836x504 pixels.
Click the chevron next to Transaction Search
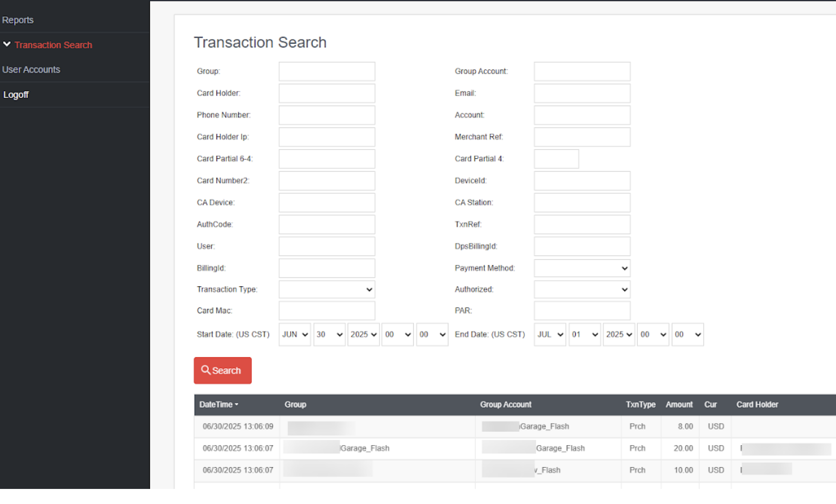point(7,44)
